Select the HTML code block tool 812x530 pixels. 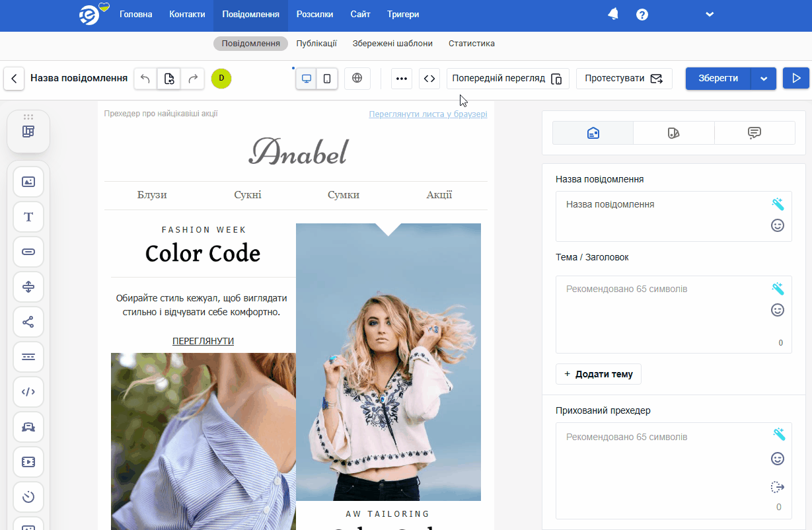click(x=28, y=392)
